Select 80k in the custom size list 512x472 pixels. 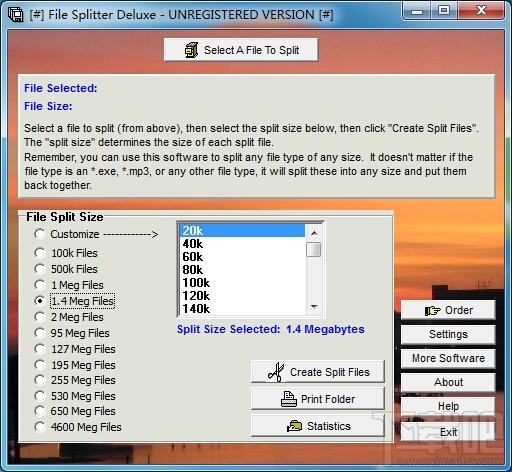click(242, 270)
